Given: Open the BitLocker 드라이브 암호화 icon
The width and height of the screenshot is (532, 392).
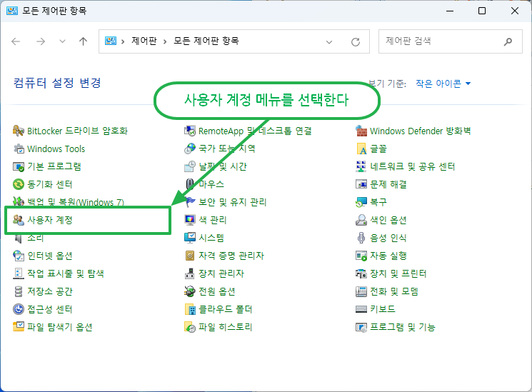Looking at the screenshot, I should pyautogui.click(x=19, y=131).
